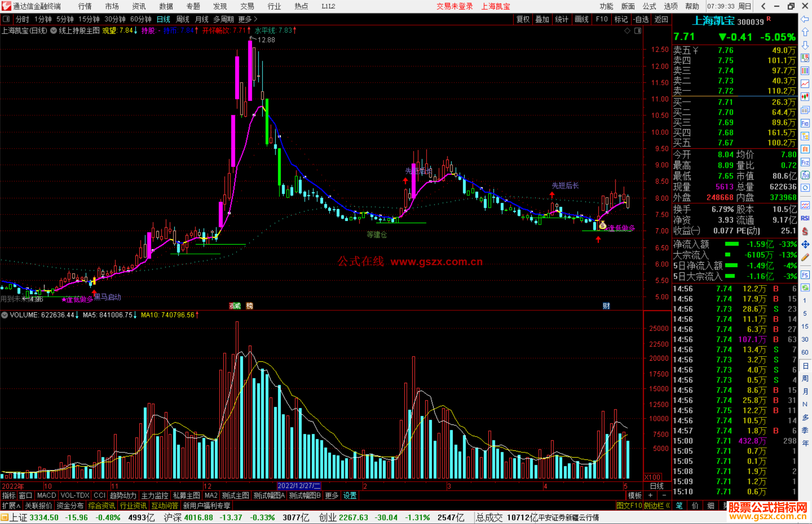The width and height of the screenshot is (812, 524).
Task: Click the plus zoom button beside 模板
Action: pyautogui.click(x=650, y=495)
